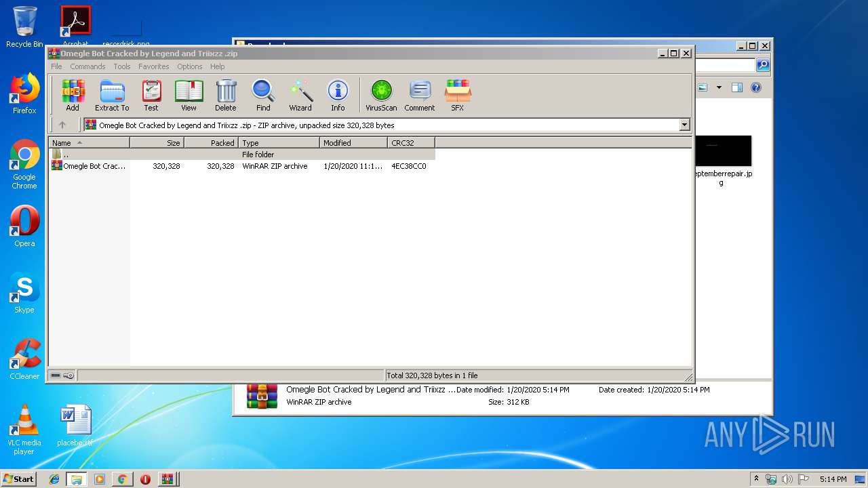Open Internet Explorer from taskbar

(54, 479)
